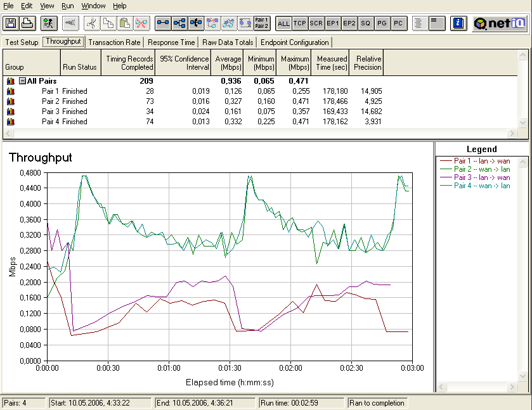Collapse the All Pairs tree group

22,81
